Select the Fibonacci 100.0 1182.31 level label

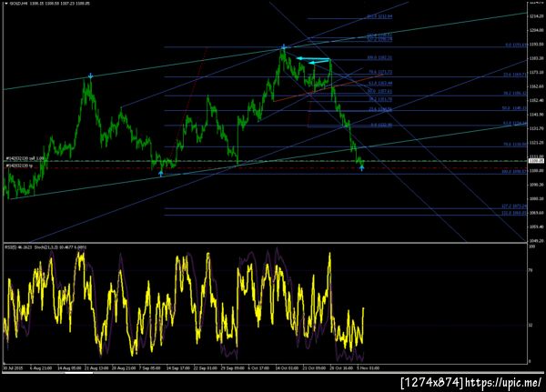click(x=379, y=58)
